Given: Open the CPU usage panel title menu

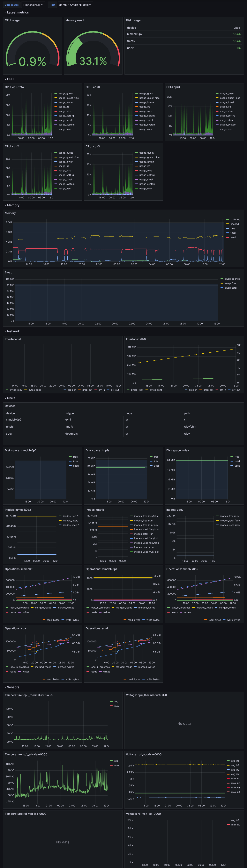Looking at the screenshot, I should point(12,20).
